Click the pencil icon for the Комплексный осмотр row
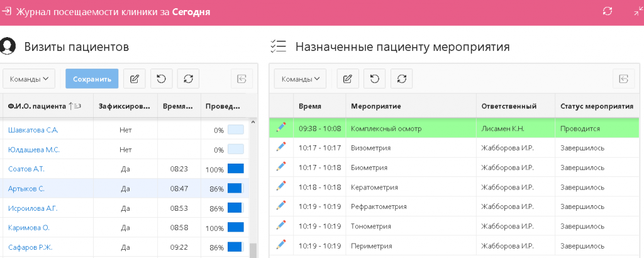The width and height of the screenshot is (644, 258). click(x=281, y=128)
